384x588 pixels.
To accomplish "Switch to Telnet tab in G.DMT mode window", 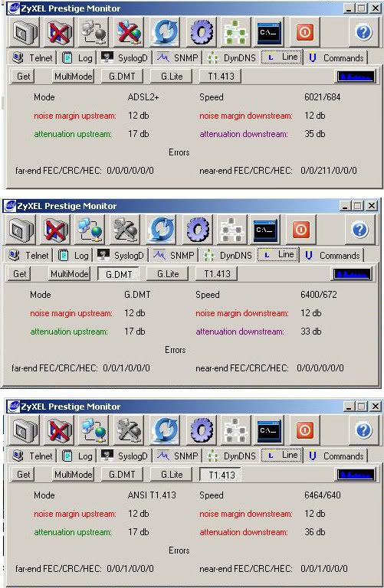I will (x=29, y=256).
